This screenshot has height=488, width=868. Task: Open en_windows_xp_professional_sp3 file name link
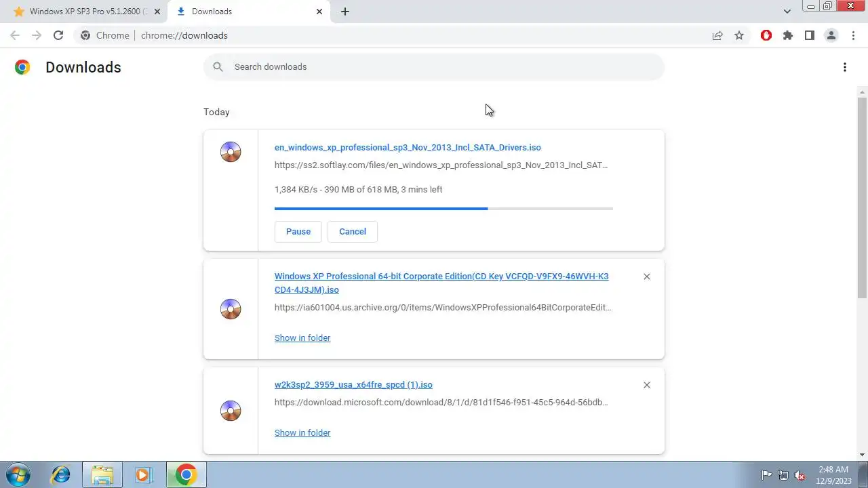pyautogui.click(x=408, y=148)
